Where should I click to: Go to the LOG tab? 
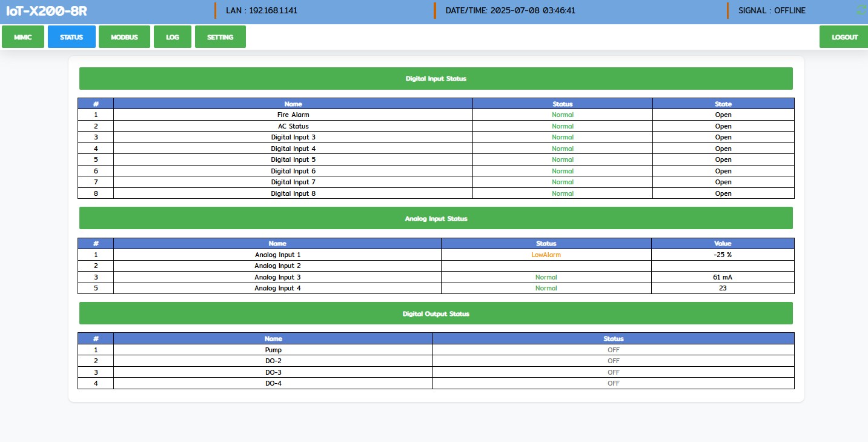tap(173, 37)
